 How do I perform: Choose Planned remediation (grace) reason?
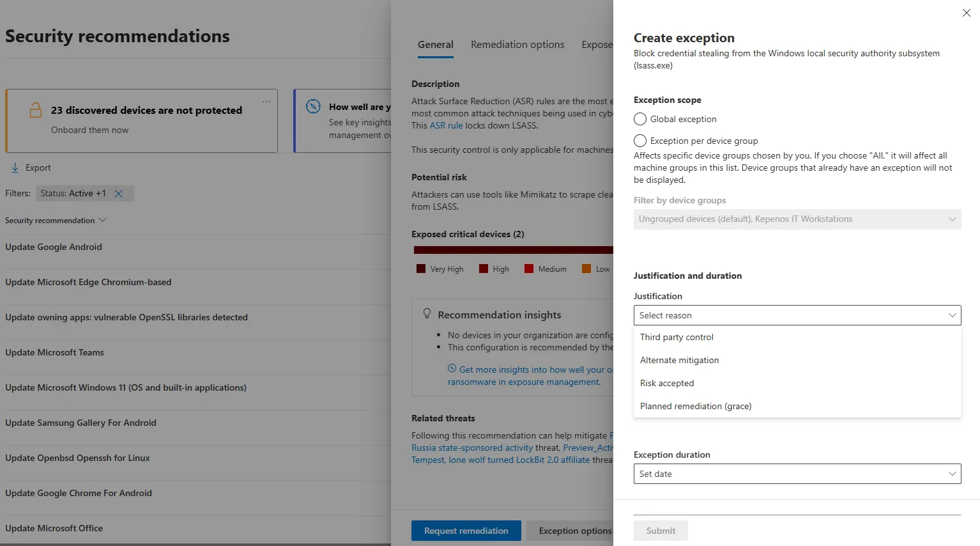coord(797,406)
